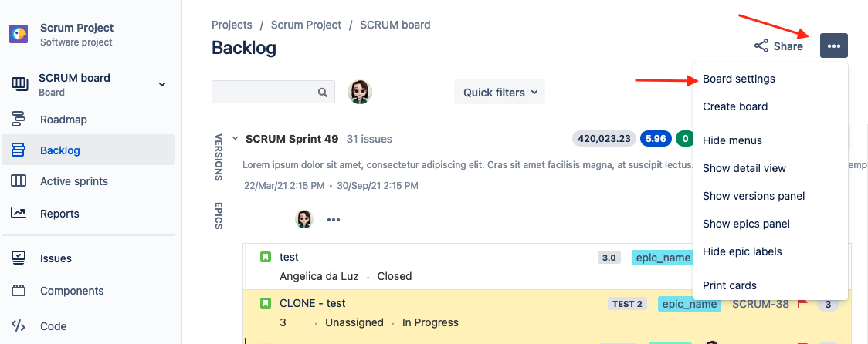
Task: Open Components in the sidebar
Action: [x=72, y=291]
